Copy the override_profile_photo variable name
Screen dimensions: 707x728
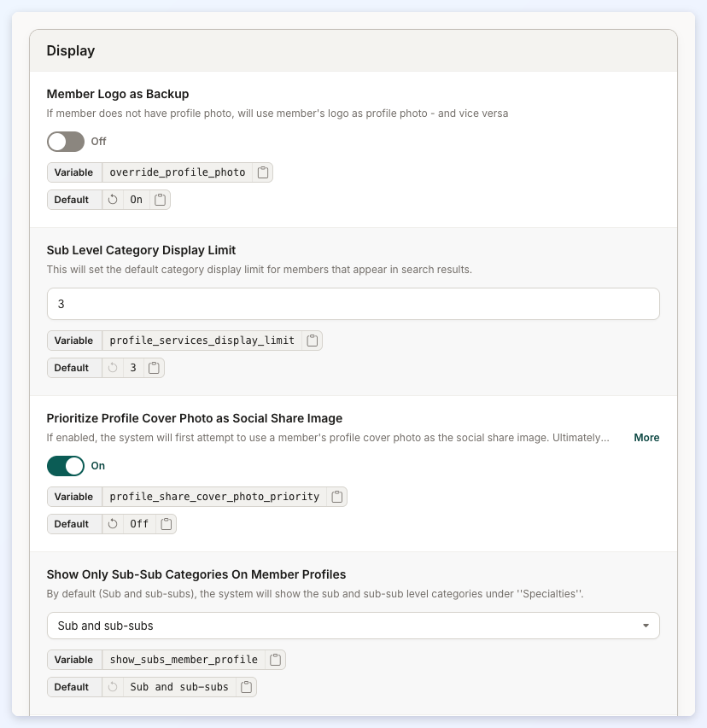[x=263, y=172]
